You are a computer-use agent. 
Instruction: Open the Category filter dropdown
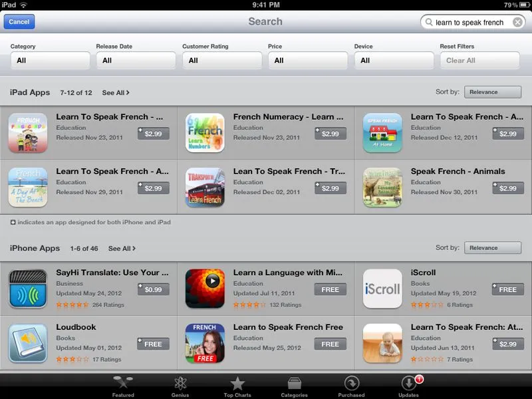[x=51, y=61]
